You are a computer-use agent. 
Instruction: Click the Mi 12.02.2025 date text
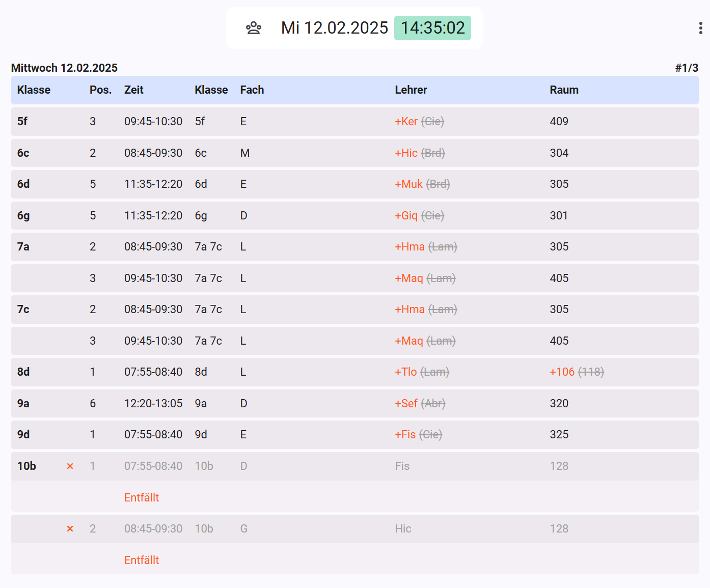click(x=335, y=28)
